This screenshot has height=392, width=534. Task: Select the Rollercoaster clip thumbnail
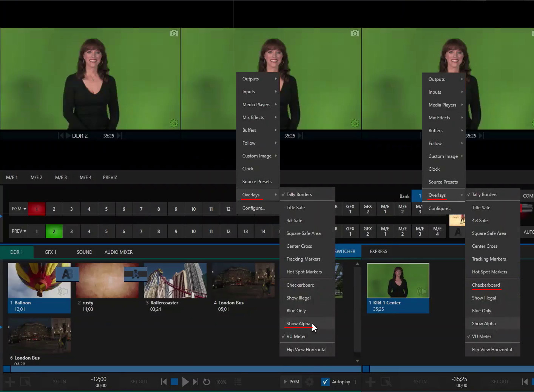(175, 281)
